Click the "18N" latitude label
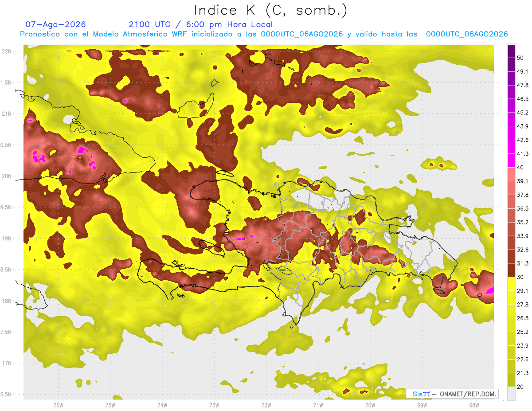This screenshot has height=411, width=532. click(7, 301)
